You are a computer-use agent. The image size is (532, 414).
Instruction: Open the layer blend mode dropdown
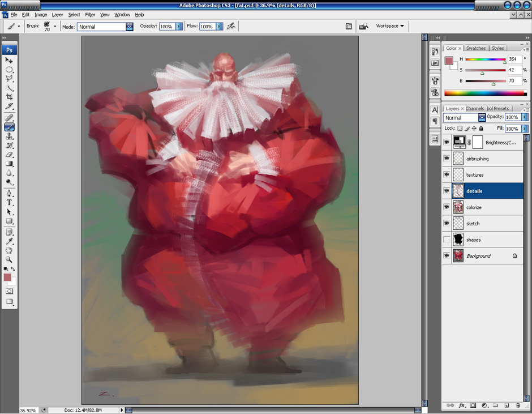[x=482, y=118]
